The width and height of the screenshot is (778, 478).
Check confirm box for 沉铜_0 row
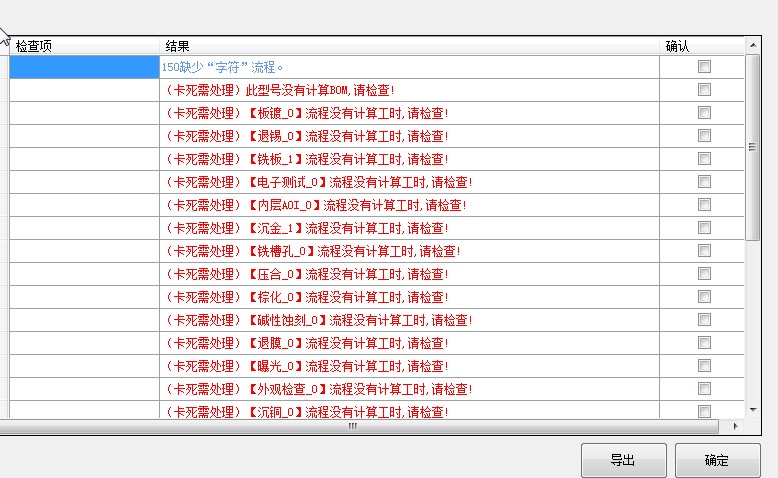click(x=704, y=411)
